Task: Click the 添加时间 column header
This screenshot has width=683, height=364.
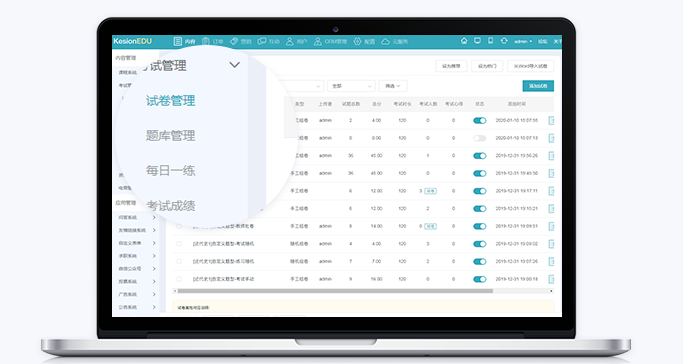Action: 517,104
